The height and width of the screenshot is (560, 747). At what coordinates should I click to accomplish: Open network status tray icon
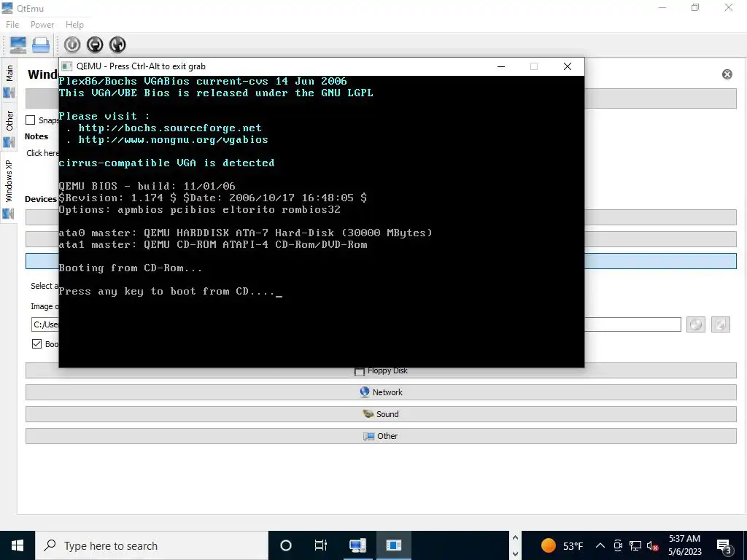tap(635, 545)
